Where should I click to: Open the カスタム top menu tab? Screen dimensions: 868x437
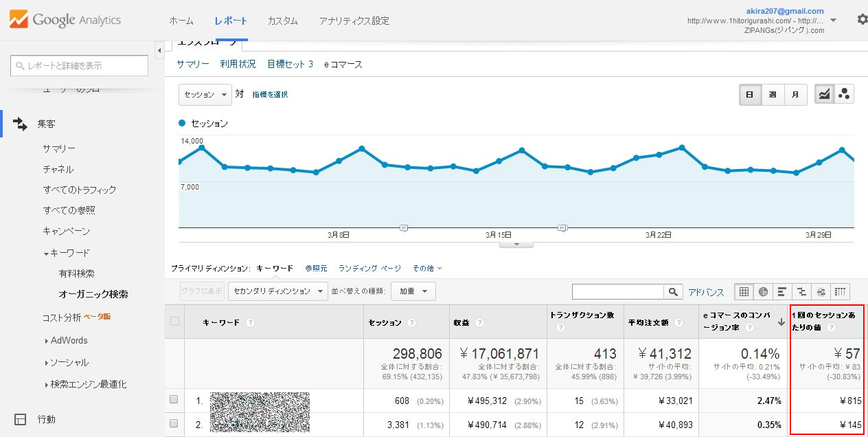pyautogui.click(x=282, y=21)
